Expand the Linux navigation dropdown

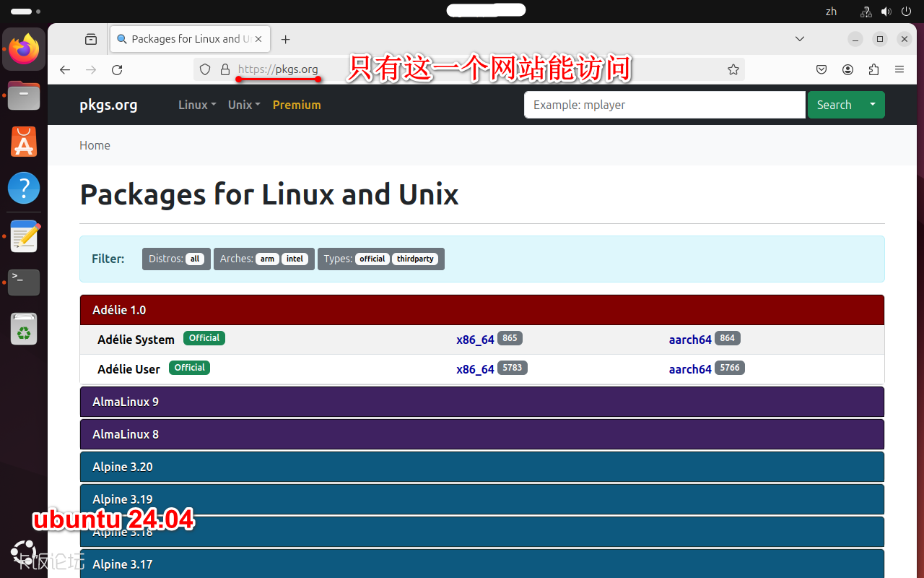pos(197,105)
